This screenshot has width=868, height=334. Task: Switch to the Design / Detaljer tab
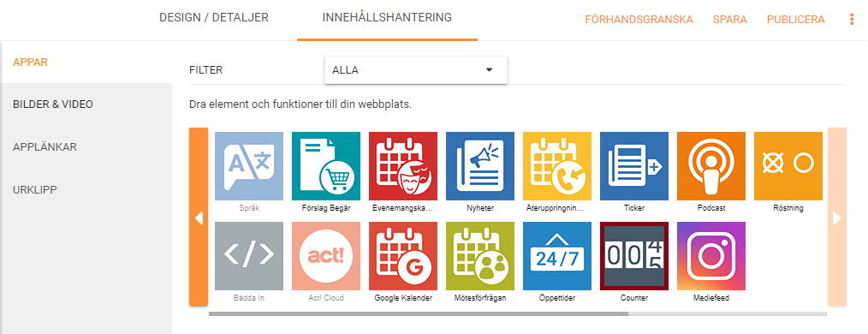tap(214, 18)
